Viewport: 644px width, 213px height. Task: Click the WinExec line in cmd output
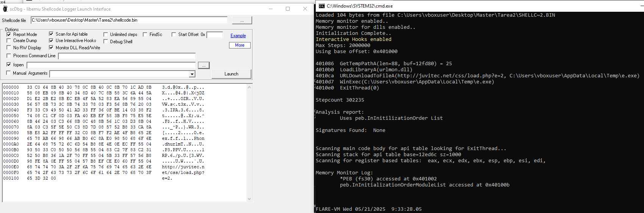coord(405,82)
